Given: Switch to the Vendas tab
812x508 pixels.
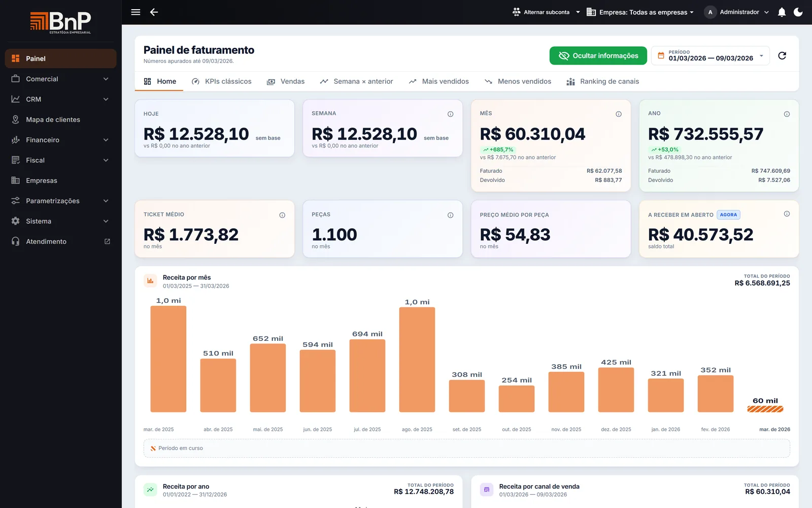Looking at the screenshot, I should (x=286, y=81).
